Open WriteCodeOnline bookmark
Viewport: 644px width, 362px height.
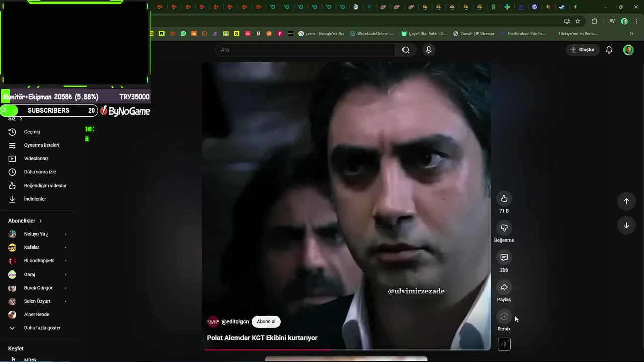point(372,34)
